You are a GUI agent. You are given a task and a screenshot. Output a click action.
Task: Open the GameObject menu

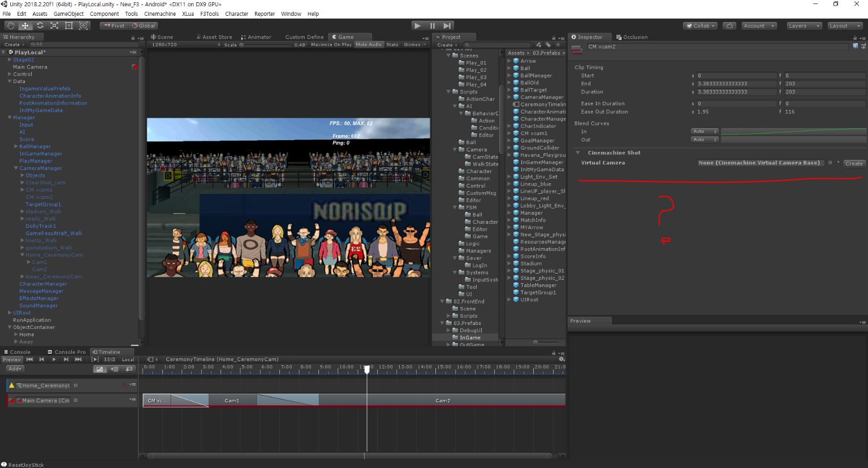pyautogui.click(x=68, y=14)
